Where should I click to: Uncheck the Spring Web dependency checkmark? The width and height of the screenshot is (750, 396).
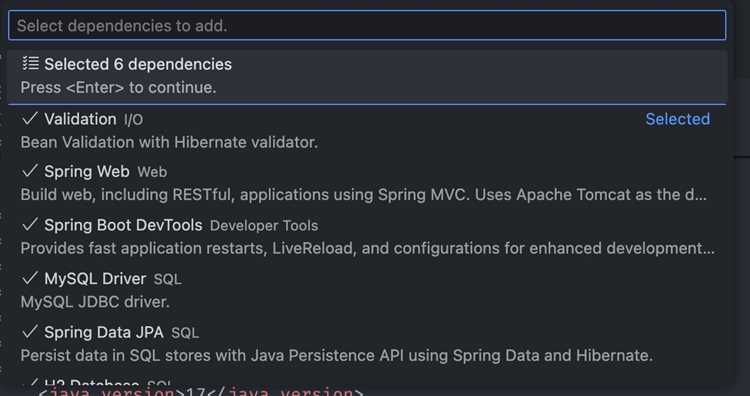point(30,171)
